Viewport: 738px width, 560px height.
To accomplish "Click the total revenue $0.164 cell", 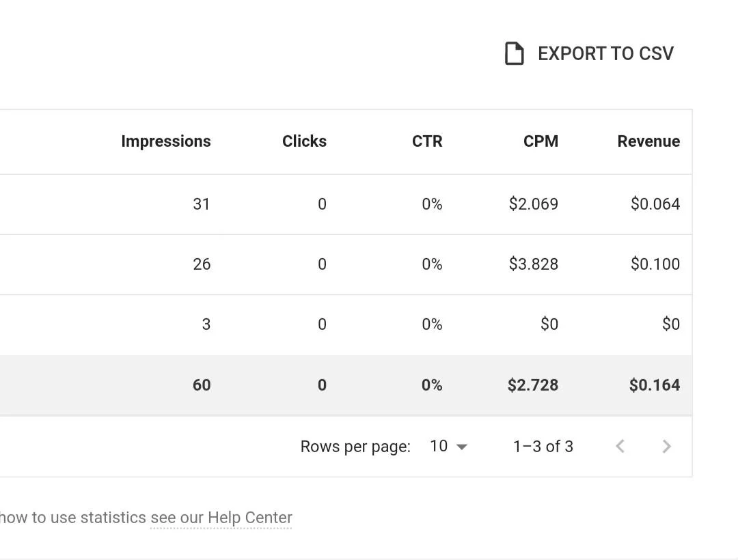I will (654, 385).
